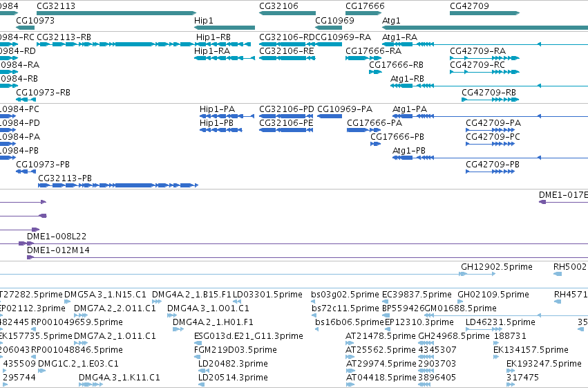Viewport: 588px width, 388px height.
Task: Select the CG42709 gene label
Action: [x=469, y=6]
